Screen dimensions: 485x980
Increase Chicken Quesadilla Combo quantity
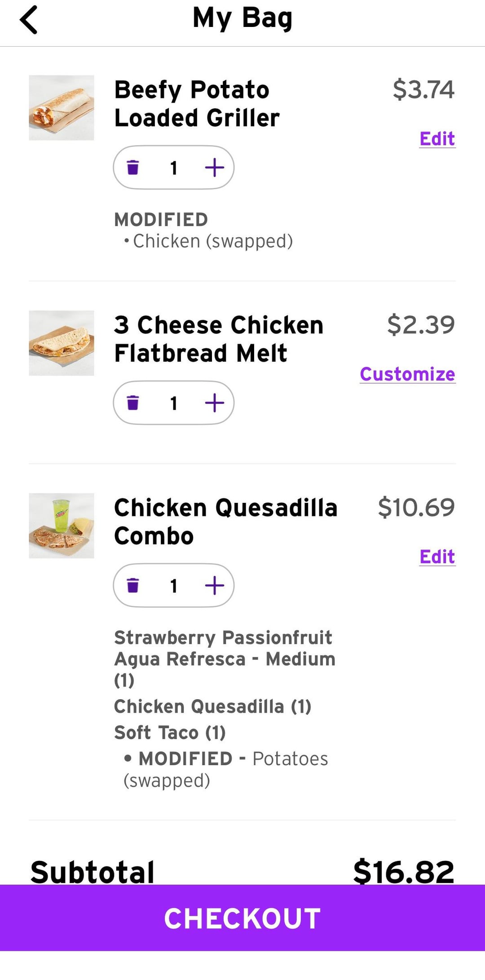click(x=214, y=585)
